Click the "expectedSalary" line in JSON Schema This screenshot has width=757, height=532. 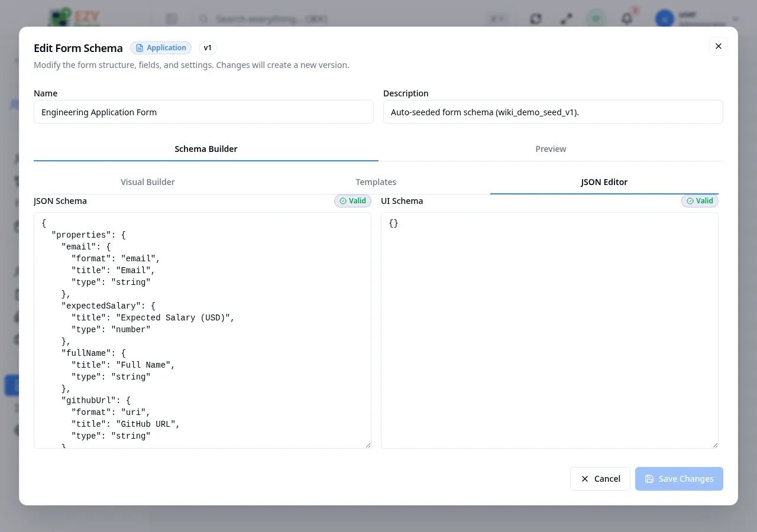(x=108, y=306)
